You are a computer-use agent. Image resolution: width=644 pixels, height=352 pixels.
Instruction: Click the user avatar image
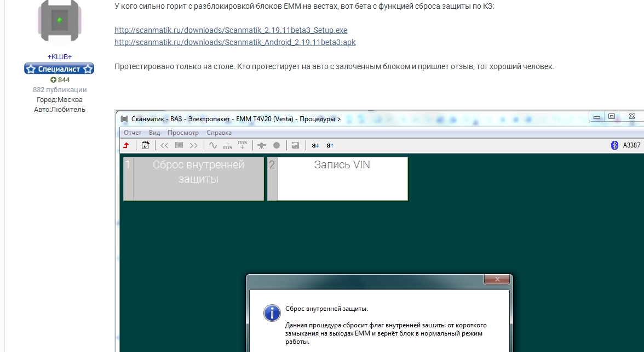60,21
